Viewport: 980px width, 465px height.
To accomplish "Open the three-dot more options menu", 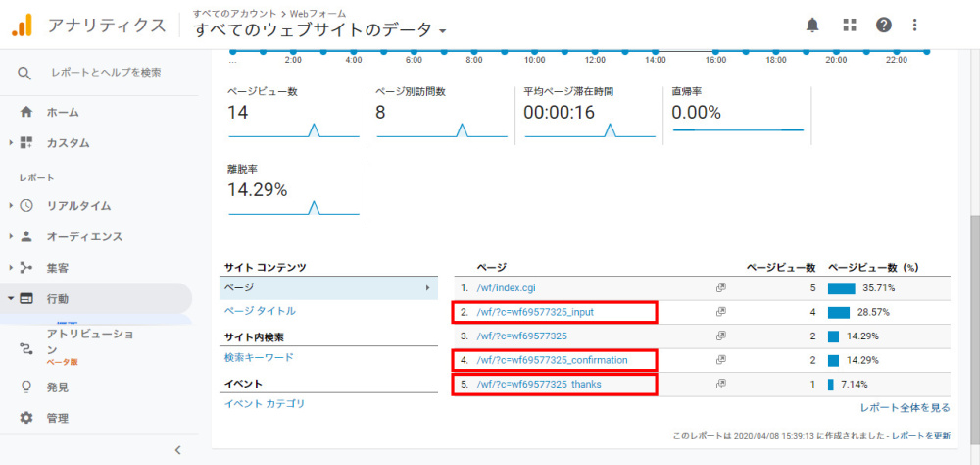I will pos(915,25).
